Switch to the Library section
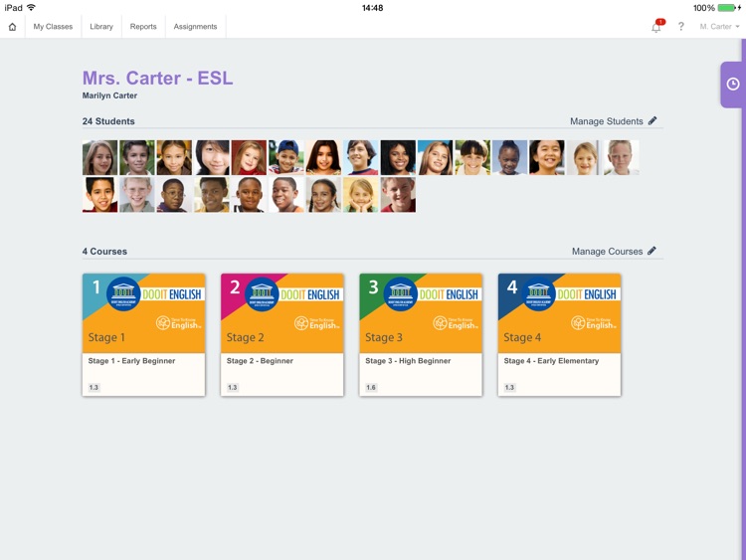The height and width of the screenshot is (560, 746). [101, 27]
